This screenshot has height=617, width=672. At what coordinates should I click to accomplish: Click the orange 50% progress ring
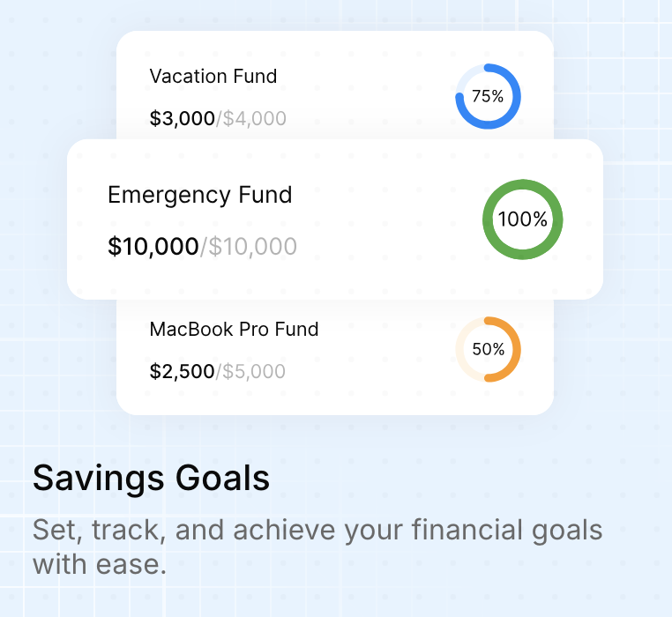pos(489,349)
